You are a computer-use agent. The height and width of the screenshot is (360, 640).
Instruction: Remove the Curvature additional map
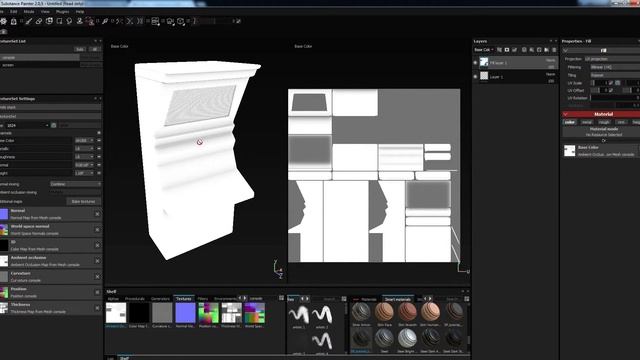(97, 277)
